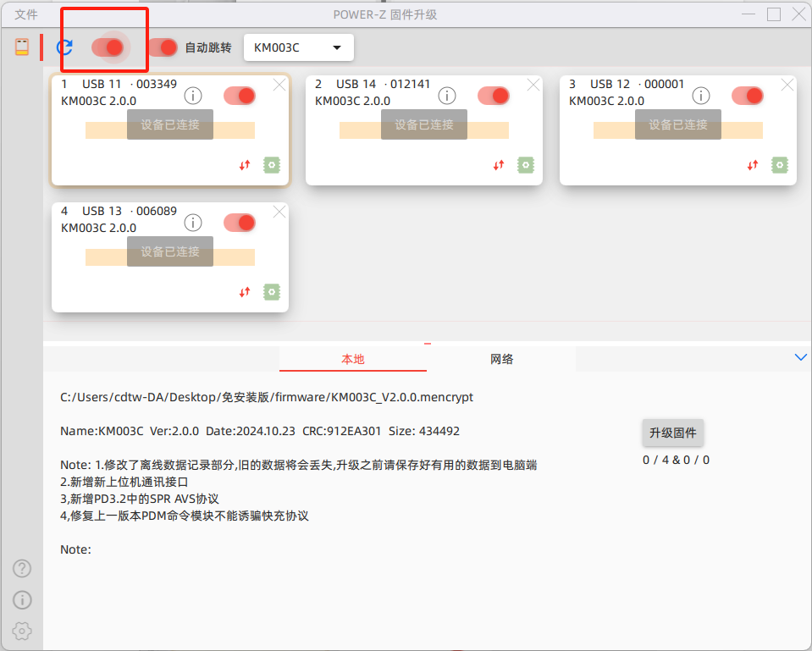
Task: Close the USB 14 device card
Action: pyautogui.click(x=533, y=85)
